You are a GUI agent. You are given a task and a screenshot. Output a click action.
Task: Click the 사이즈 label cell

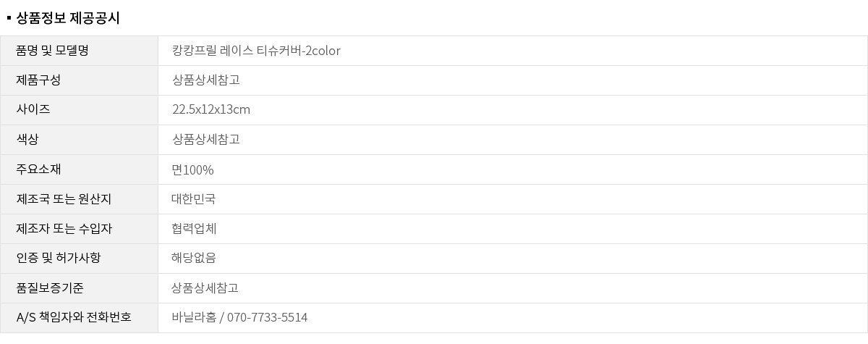point(33,109)
